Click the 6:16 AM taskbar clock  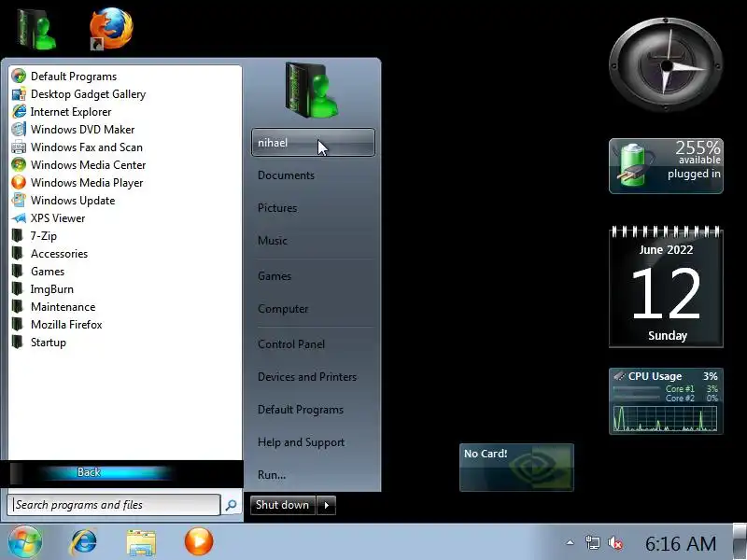pos(681,543)
